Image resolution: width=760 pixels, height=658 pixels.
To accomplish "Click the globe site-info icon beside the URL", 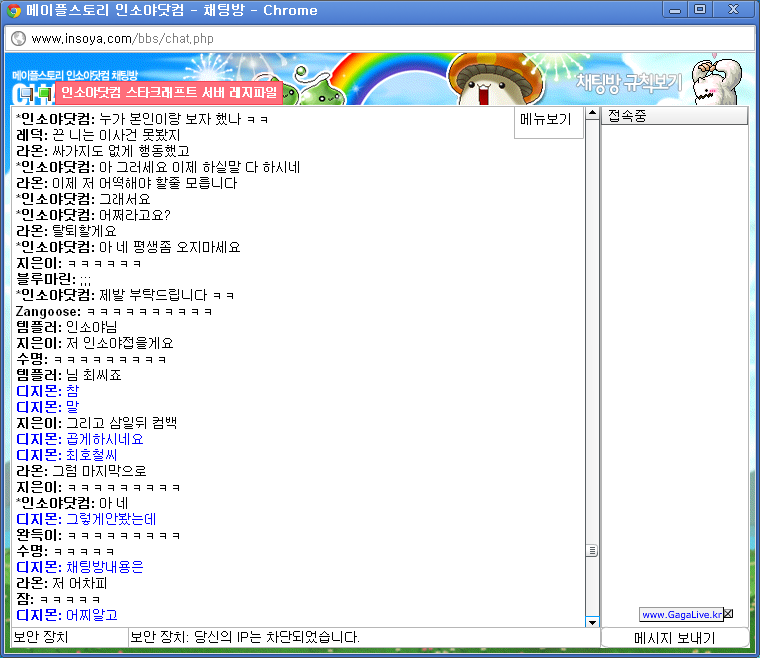I will (x=18, y=38).
